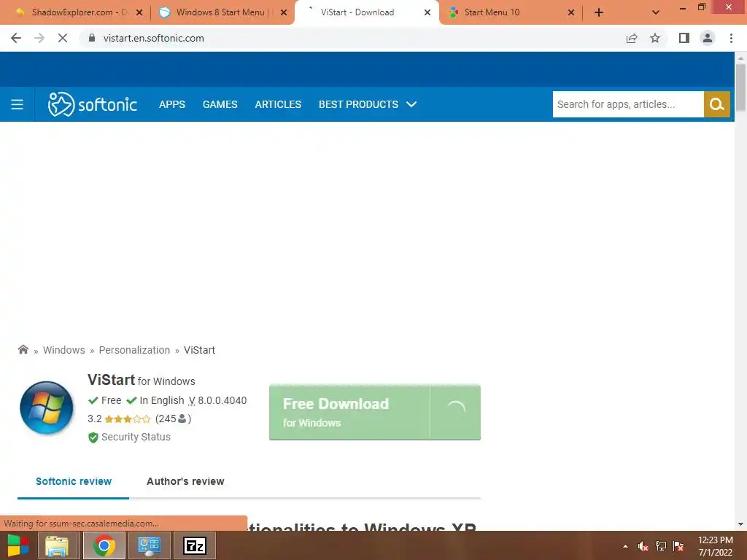Screen dimensions: 747x560
Task: Click the network tray icon
Action: (661, 546)
